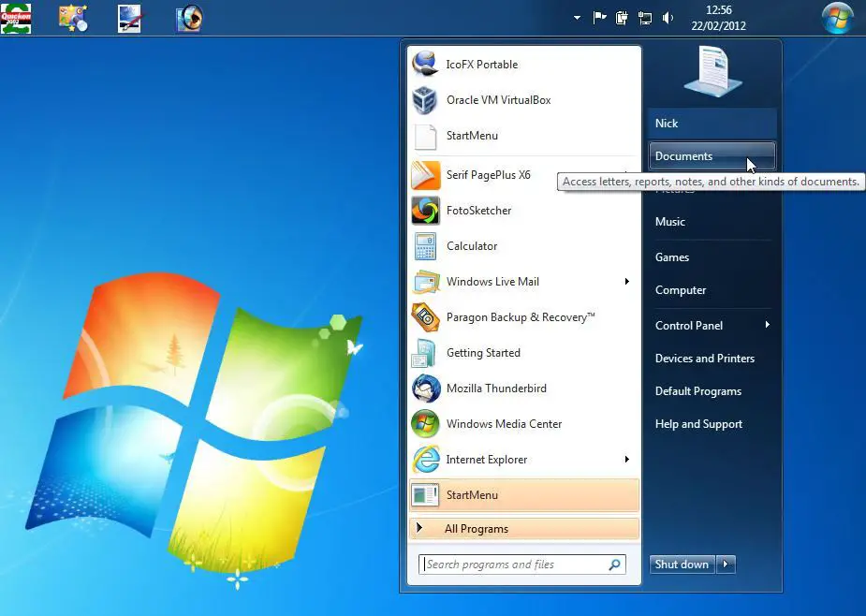The width and height of the screenshot is (866, 616).
Task: Click the volume speaker tray icon
Action: coord(668,18)
